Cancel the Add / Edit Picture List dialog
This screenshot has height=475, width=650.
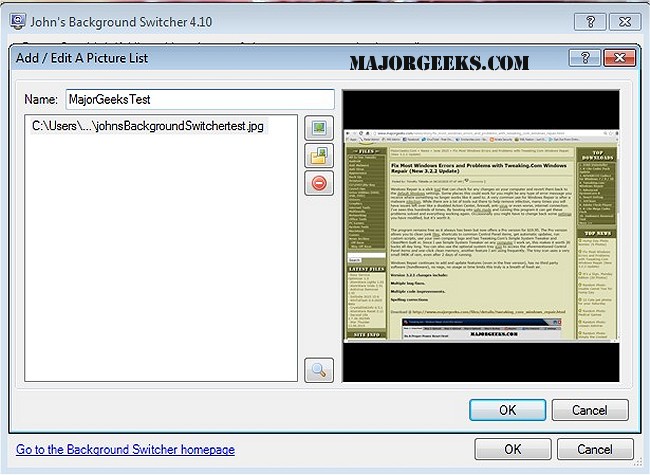tap(590, 410)
